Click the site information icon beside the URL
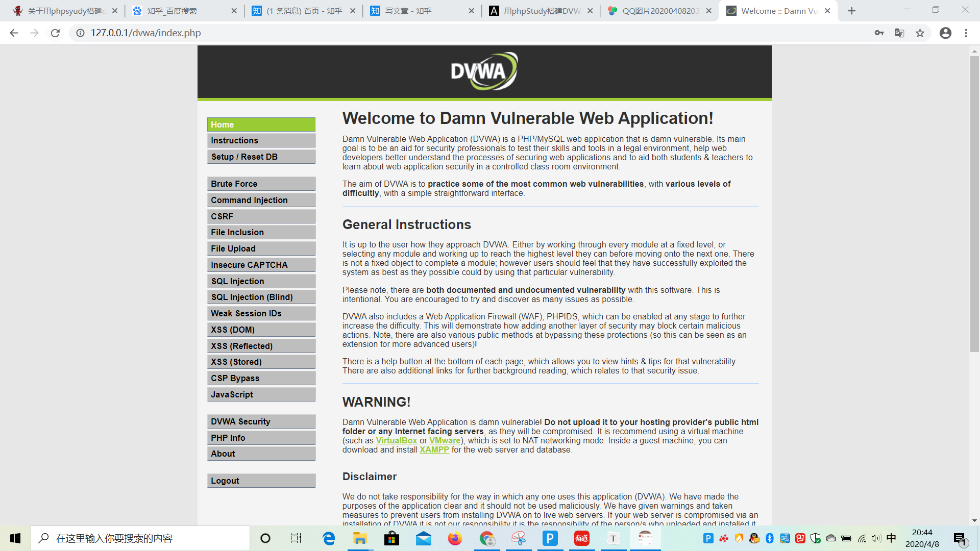Viewport: 980px width, 551px height. [x=80, y=33]
